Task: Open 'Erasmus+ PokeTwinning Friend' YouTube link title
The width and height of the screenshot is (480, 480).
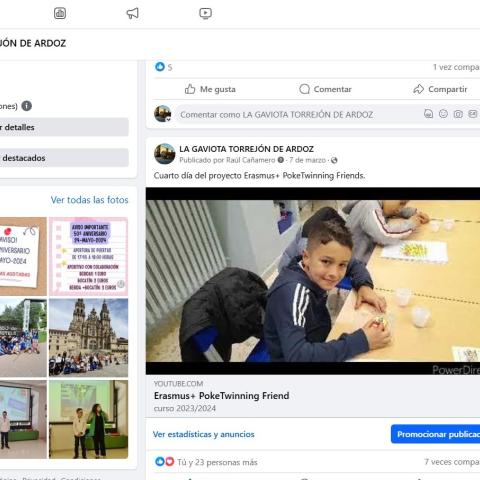Action: (221, 396)
